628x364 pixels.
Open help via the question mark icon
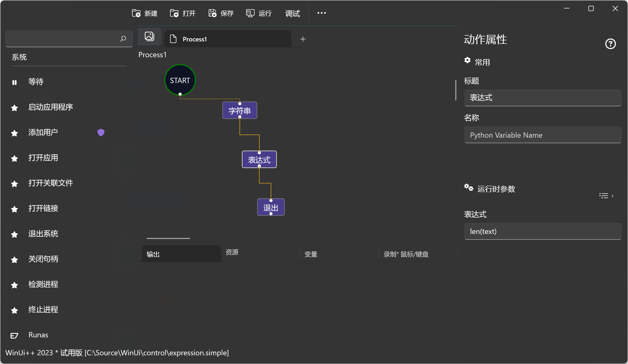pyautogui.click(x=610, y=44)
